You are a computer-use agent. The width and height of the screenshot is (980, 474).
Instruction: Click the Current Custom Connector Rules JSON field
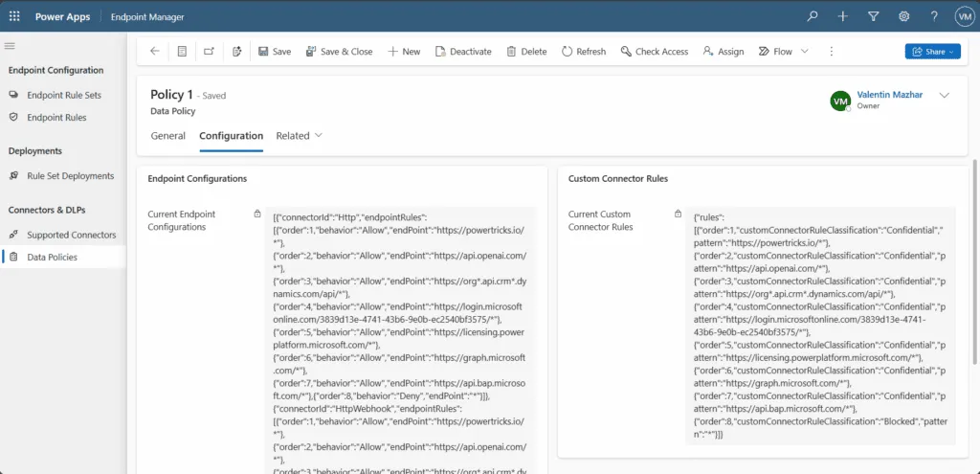pyautogui.click(x=820, y=326)
